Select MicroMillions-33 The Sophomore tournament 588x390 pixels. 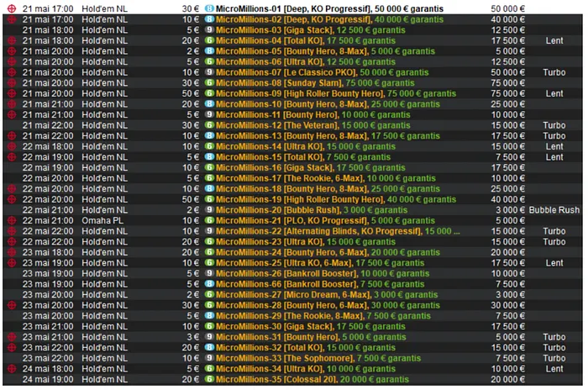tap(318, 358)
